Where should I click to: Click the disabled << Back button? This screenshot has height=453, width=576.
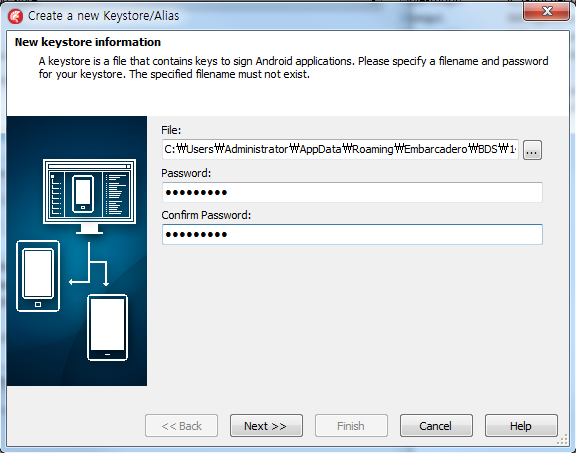click(181, 426)
